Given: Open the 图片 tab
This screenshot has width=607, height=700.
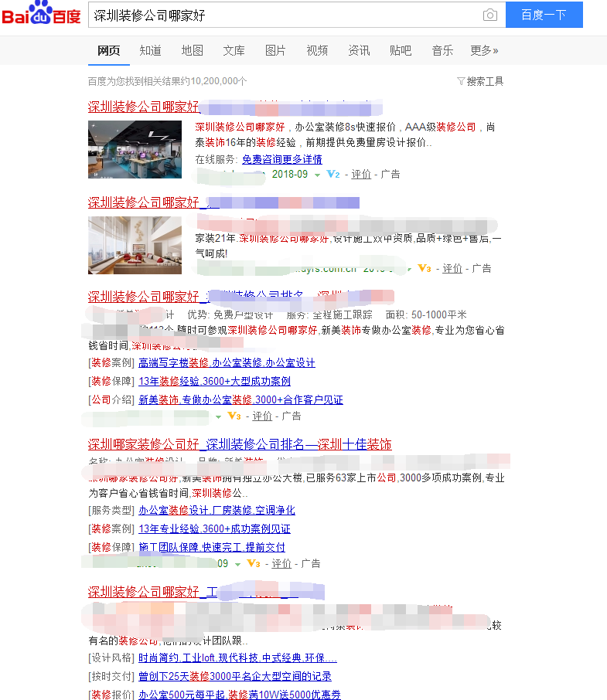Looking at the screenshot, I should pyautogui.click(x=275, y=50).
